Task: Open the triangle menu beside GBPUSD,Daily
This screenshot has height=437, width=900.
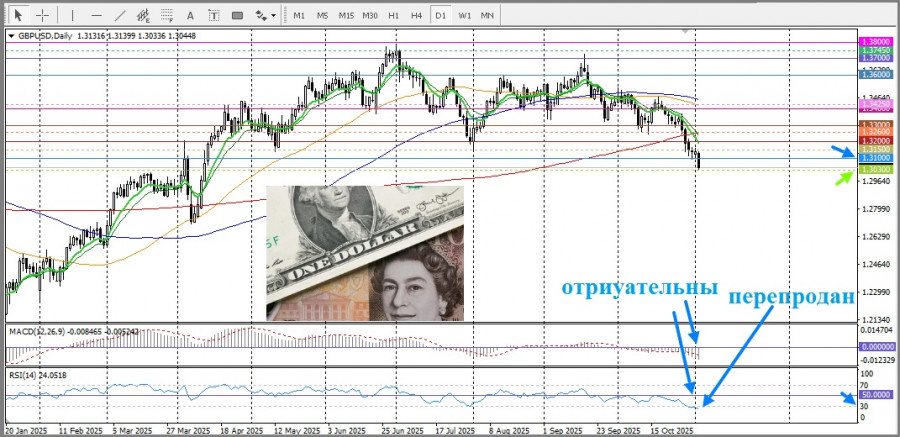Action: [11, 36]
